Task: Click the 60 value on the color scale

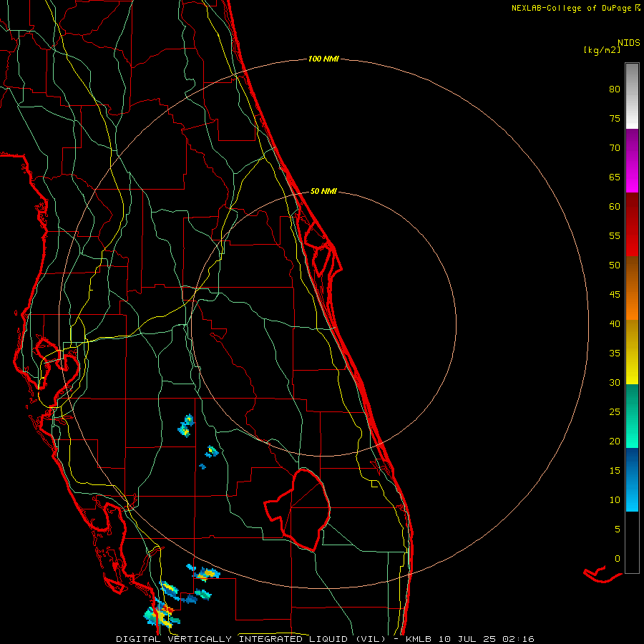Action: (615, 207)
